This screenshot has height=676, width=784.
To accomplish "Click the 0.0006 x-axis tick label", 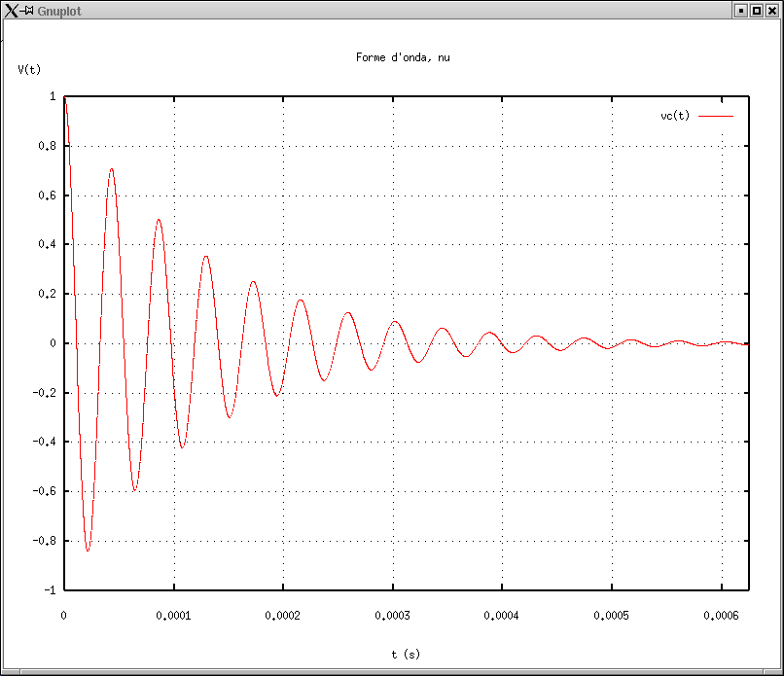I will click(x=721, y=616).
